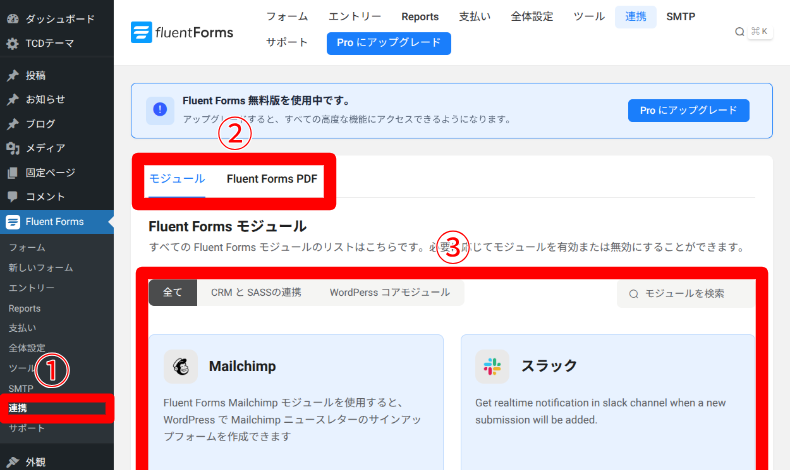Open 全体設定 in top navigation
The height and width of the screenshot is (470, 790).
point(532,17)
